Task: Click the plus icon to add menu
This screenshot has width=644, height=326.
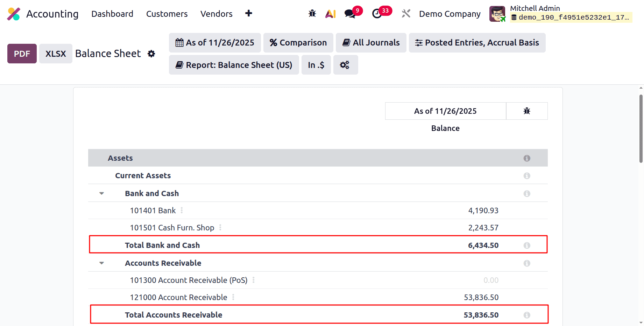Action: pos(249,13)
